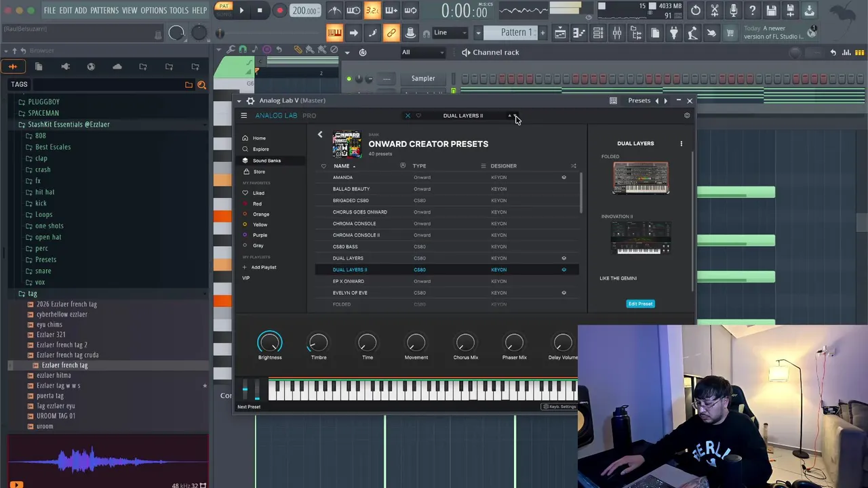
Task: Open the question mark help icon
Action: coord(753,10)
